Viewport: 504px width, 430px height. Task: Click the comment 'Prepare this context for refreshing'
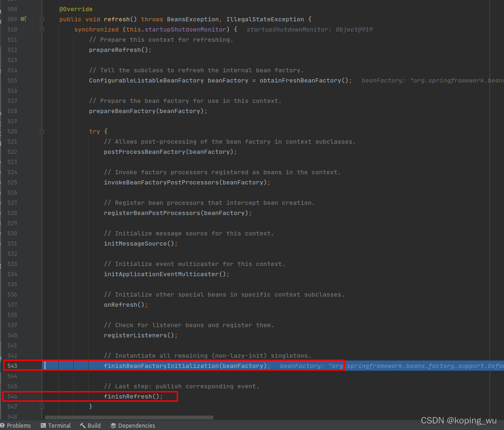(161, 39)
